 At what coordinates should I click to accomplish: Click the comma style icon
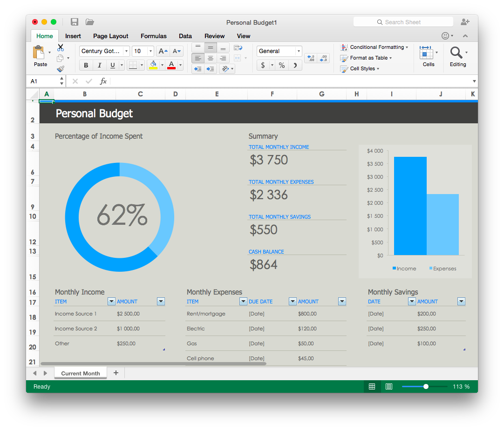[x=295, y=65]
